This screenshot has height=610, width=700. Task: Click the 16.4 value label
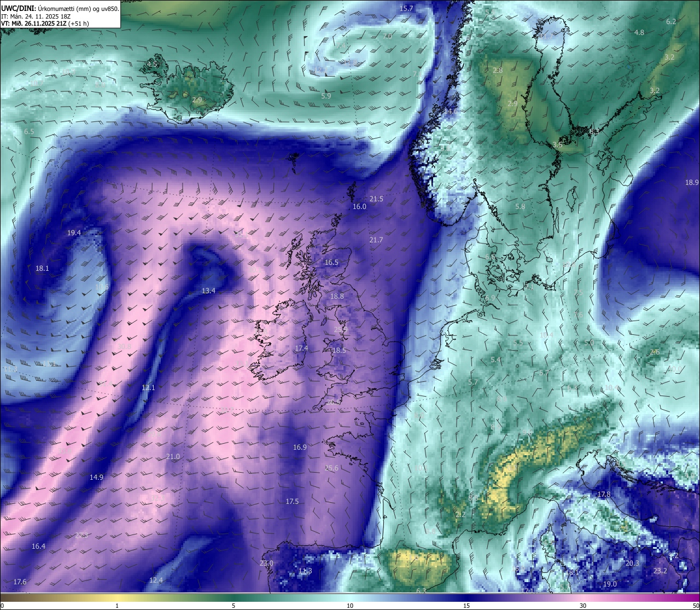tap(38, 546)
